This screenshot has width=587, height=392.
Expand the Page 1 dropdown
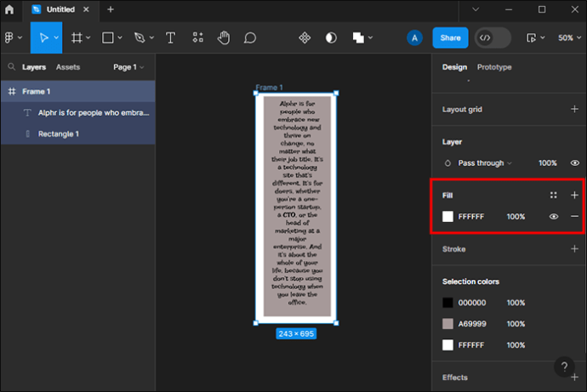pos(128,67)
